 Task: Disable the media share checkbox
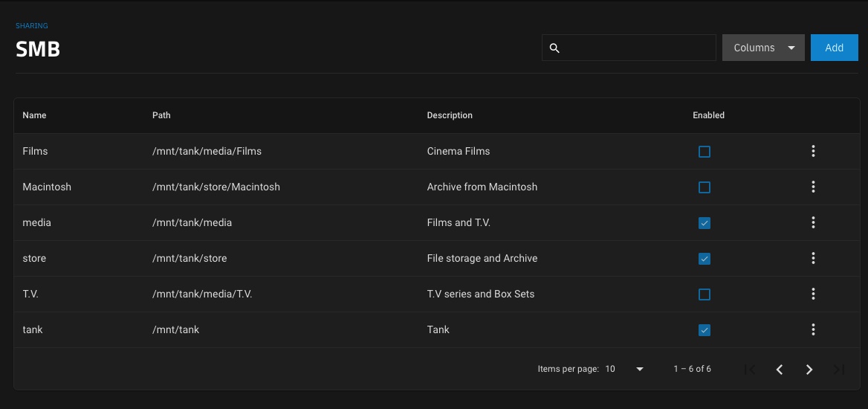(x=705, y=223)
